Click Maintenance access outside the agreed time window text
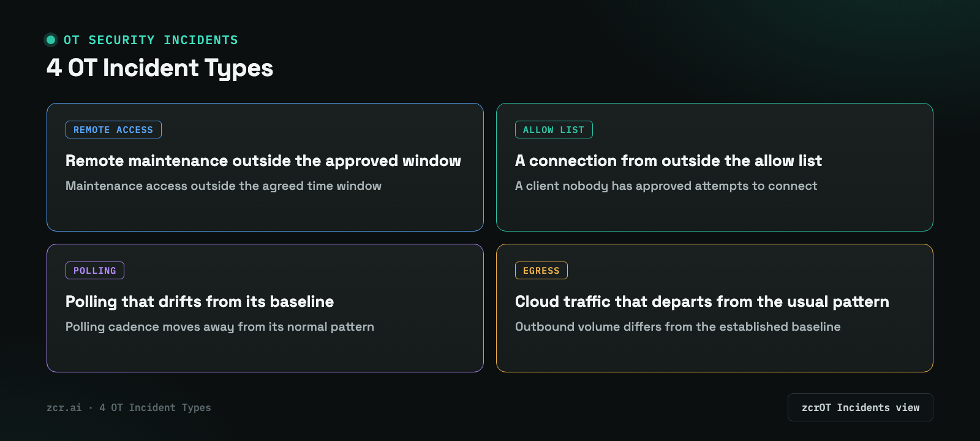Image resolution: width=980 pixels, height=441 pixels. point(224,186)
